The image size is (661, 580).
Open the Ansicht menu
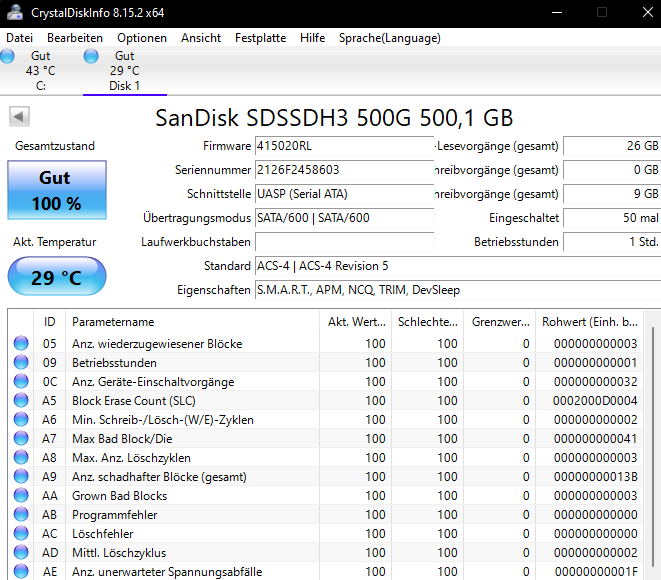click(201, 38)
